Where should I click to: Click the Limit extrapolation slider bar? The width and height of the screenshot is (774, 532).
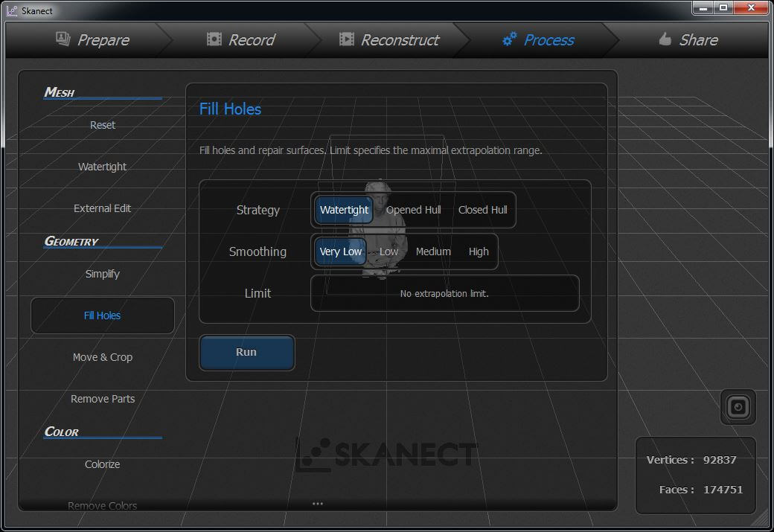444,294
